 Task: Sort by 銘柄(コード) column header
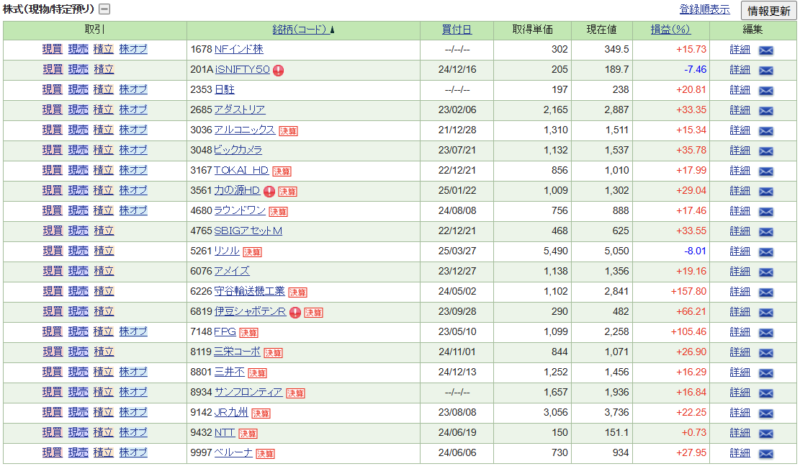(299, 30)
